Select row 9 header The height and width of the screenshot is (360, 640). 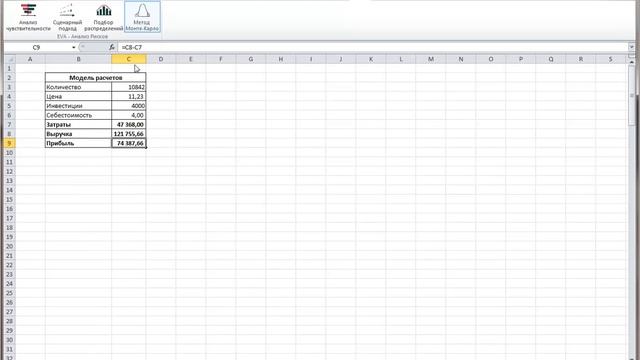[9, 143]
